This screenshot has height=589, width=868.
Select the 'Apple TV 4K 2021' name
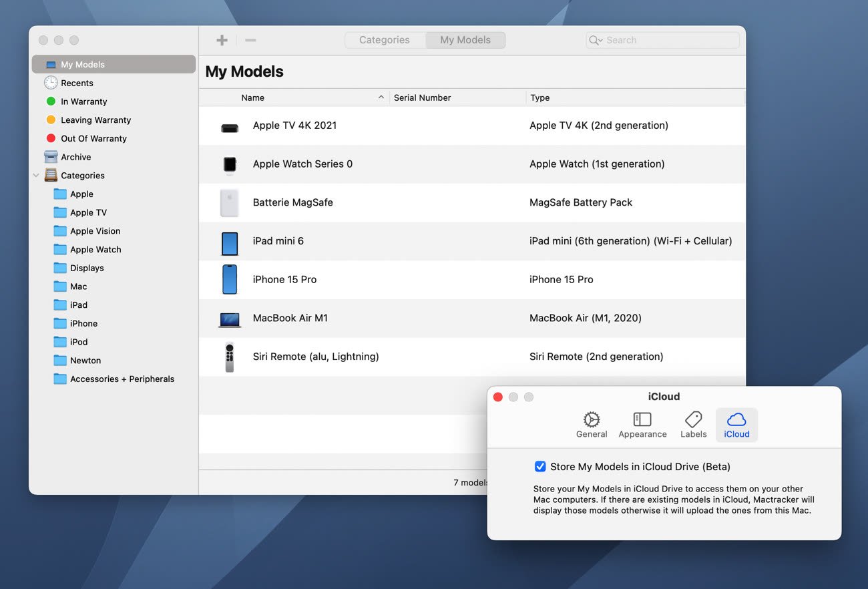point(294,126)
